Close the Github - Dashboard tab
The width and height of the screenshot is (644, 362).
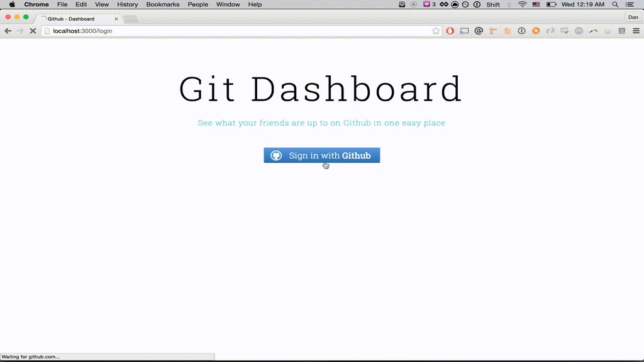point(116,19)
